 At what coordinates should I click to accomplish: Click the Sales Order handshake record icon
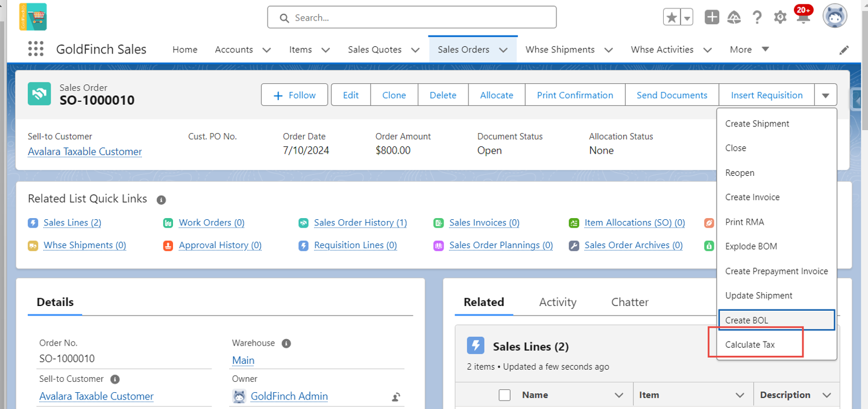[39, 94]
